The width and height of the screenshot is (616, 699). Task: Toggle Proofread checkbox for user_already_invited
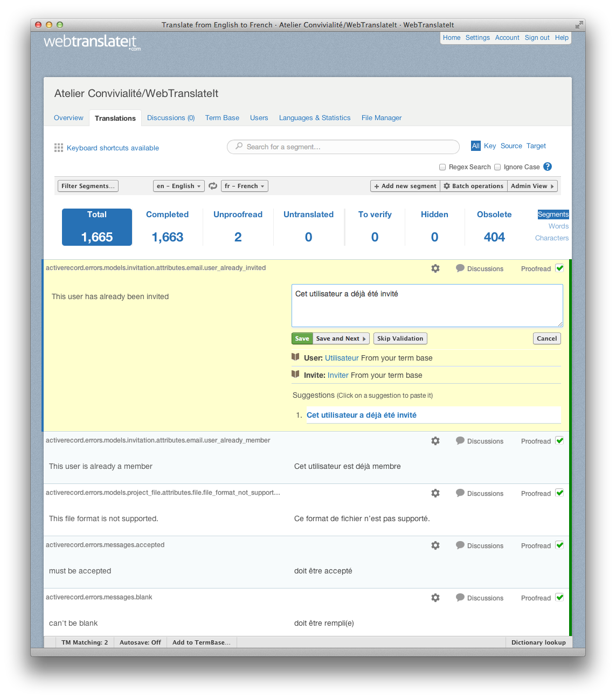point(559,268)
